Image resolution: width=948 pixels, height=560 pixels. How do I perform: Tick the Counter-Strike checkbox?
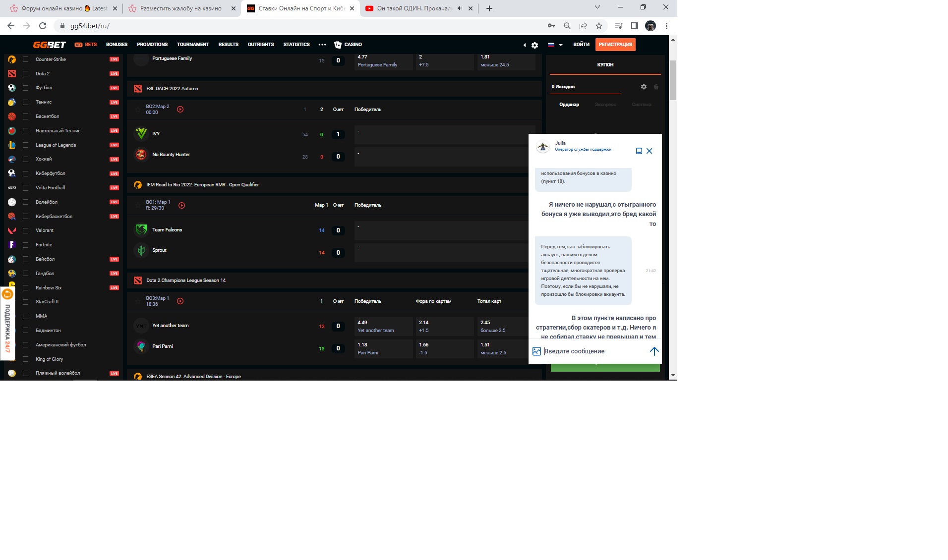pos(25,59)
